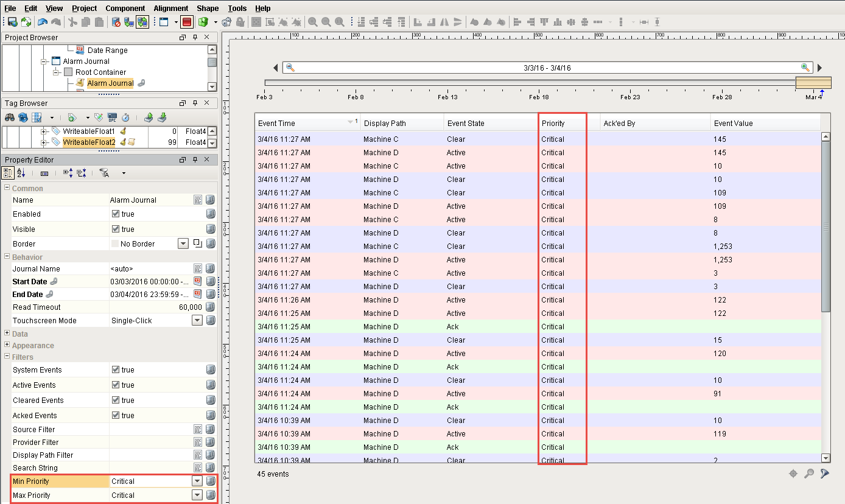This screenshot has height=504, width=845.
Task: Click the orange range handle near Mar 4
Action: pyautogui.click(x=813, y=82)
